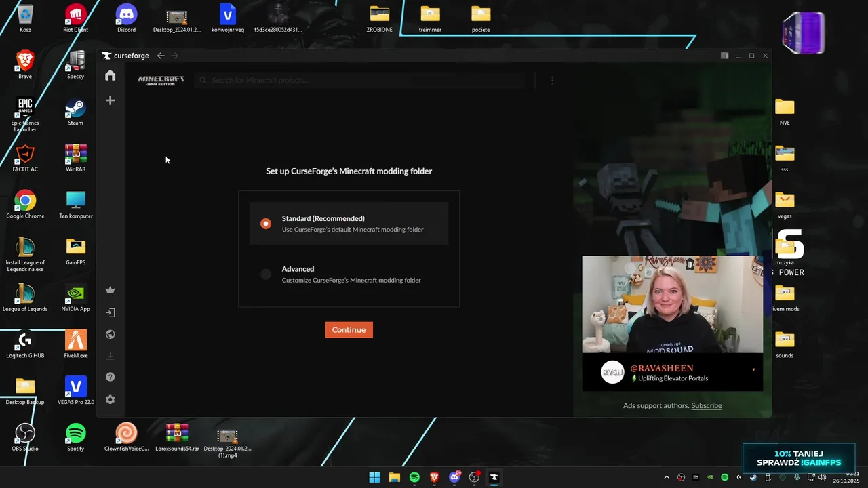Open the WinRAR desktop shortcut

pos(75,158)
